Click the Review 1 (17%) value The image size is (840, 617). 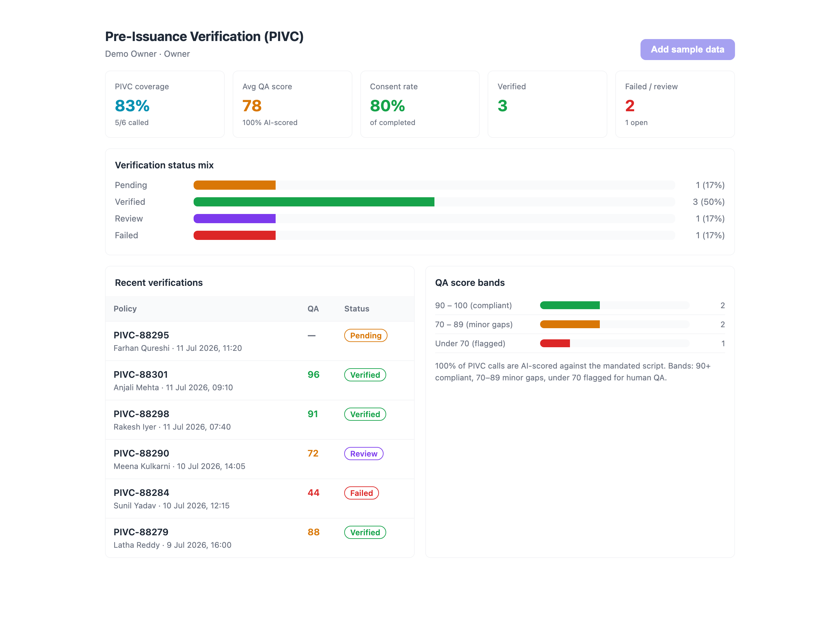(x=710, y=219)
